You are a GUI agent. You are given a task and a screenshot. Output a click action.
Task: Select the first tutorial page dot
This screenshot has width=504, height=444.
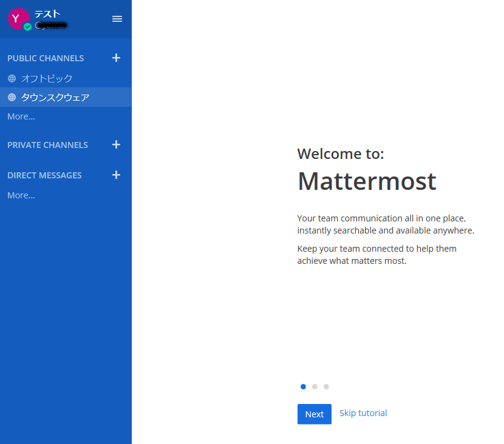[x=303, y=386]
